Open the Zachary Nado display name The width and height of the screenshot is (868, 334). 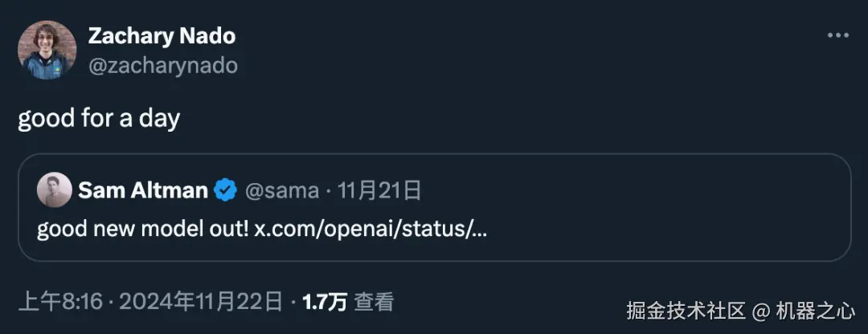click(x=162, y=36)
